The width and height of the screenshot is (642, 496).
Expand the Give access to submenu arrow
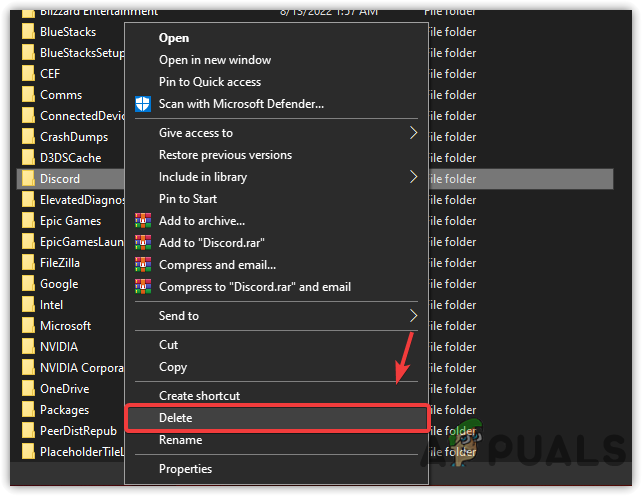[414, 133]
